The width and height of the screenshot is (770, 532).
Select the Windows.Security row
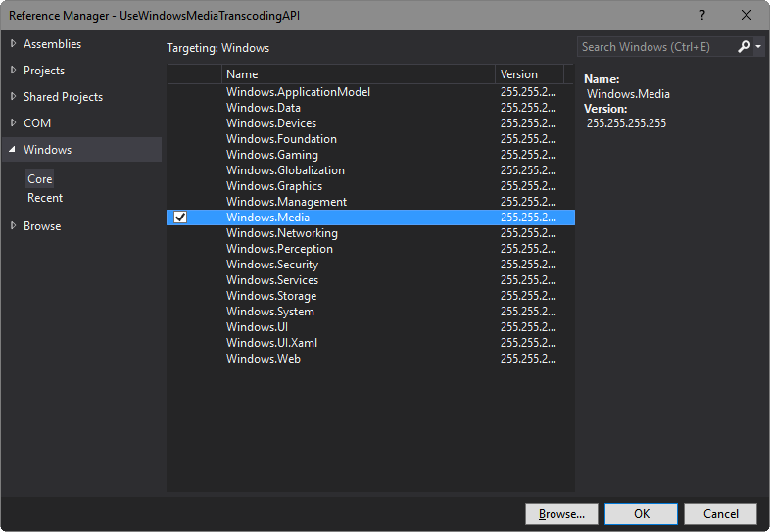tap(370, 265)
